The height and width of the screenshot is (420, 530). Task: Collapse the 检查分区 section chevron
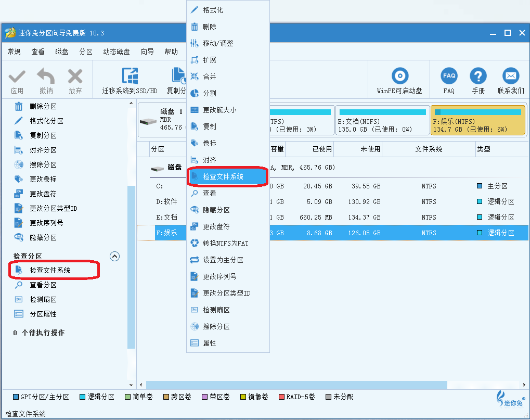pos(114,257)
